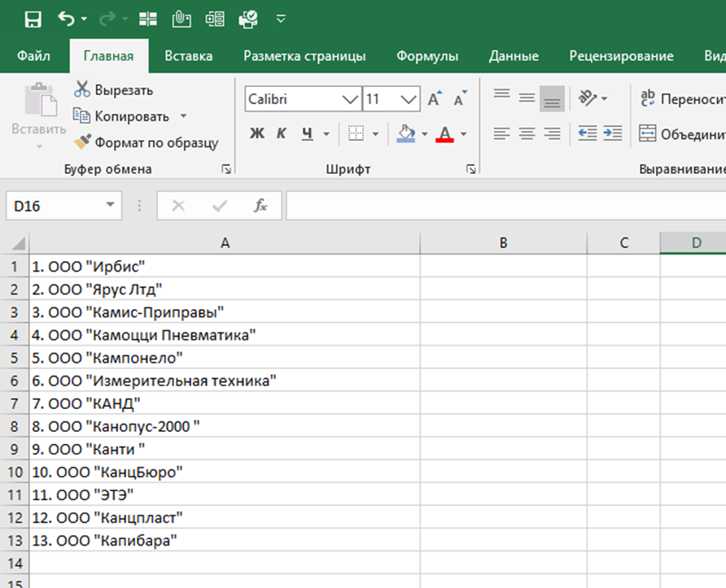Open the Данные tab
Image resolution: width=726 pixels, height=588 pixels.
[x=514, y=56]
